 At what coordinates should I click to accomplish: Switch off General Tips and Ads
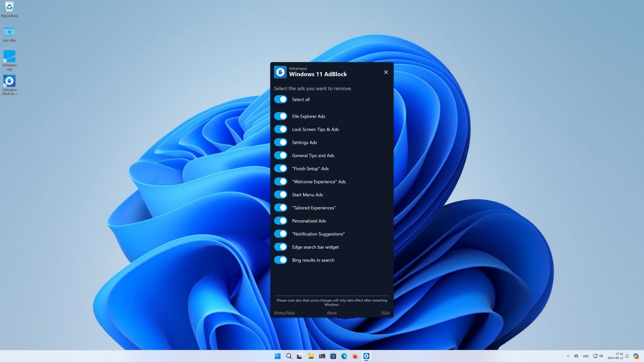(281, 155)
